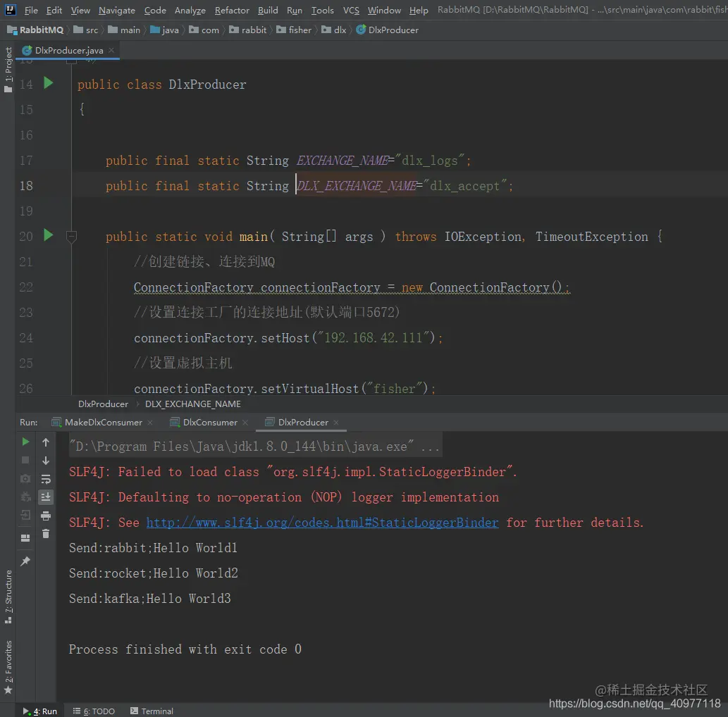Click the Up the Stack Trace arrow

coord(46,442)
